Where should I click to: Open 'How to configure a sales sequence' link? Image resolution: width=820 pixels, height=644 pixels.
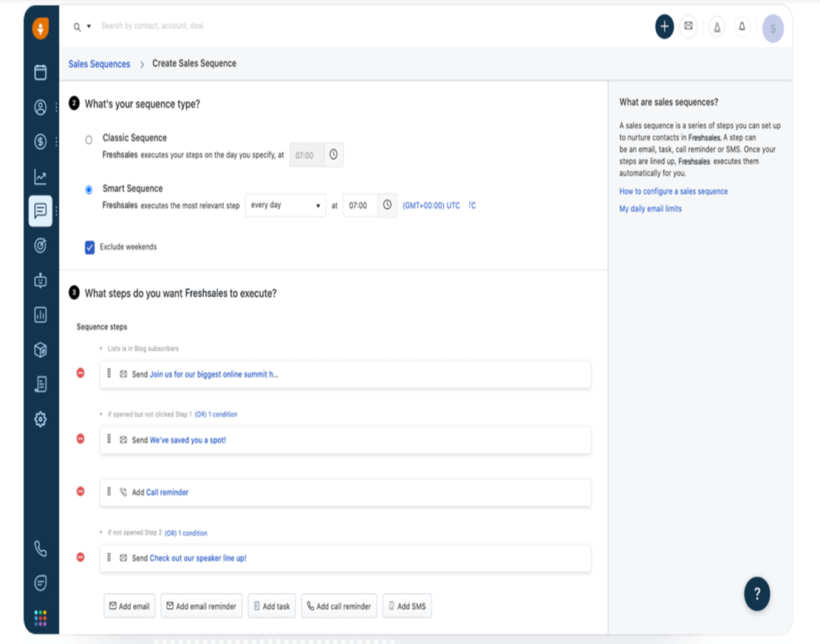click(x=673, y=191)
